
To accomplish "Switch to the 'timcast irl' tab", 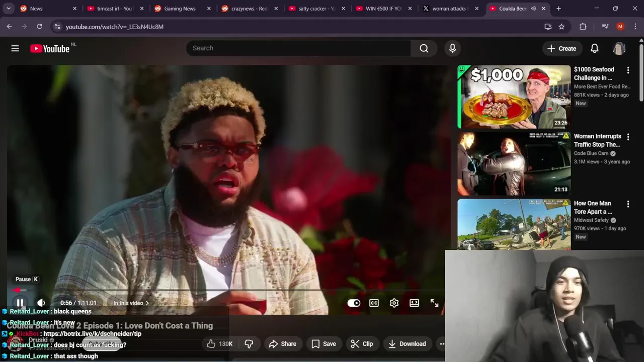I will [x=115, y=9].
